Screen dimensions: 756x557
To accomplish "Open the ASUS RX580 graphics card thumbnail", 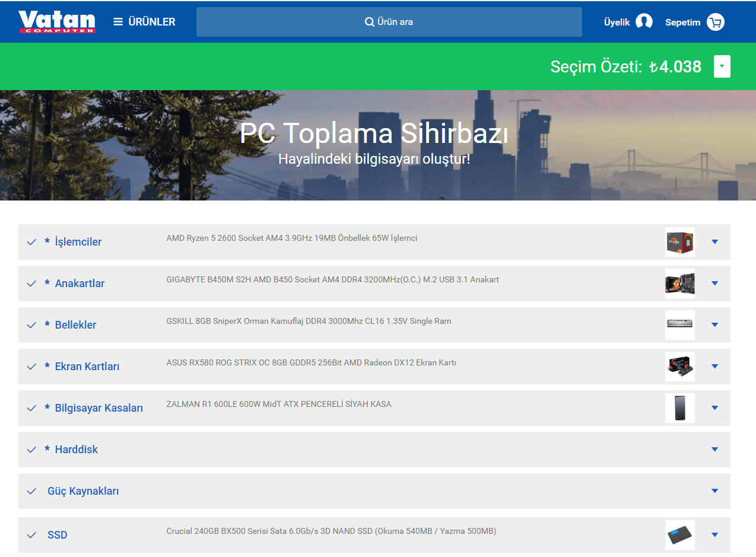I will (680, 366).
